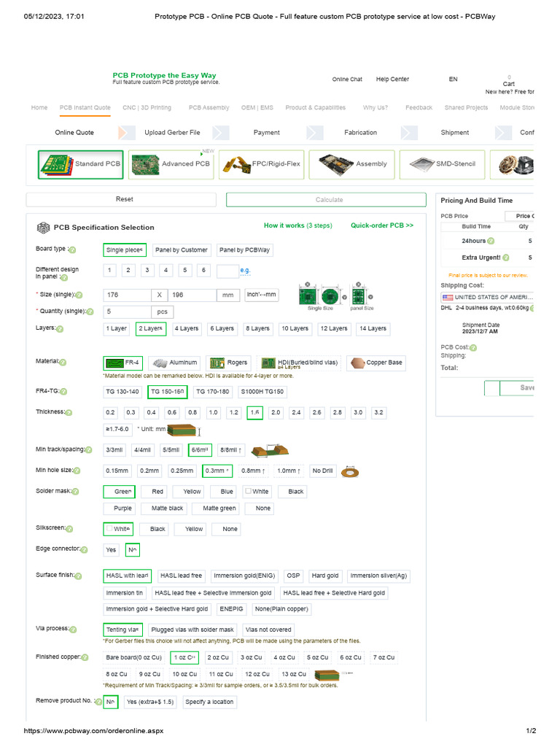This screenshot has height=747, width=560.
Task: Open help icon beside Silkscreen label
Action: pyautogui.click(x=69, y=529)
